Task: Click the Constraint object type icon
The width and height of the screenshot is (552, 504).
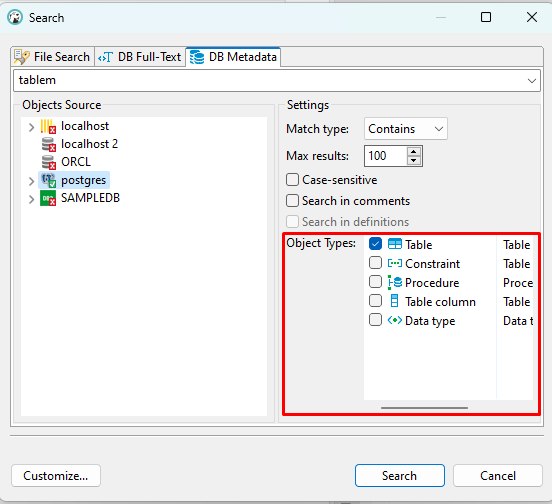Action: point(395,263)
